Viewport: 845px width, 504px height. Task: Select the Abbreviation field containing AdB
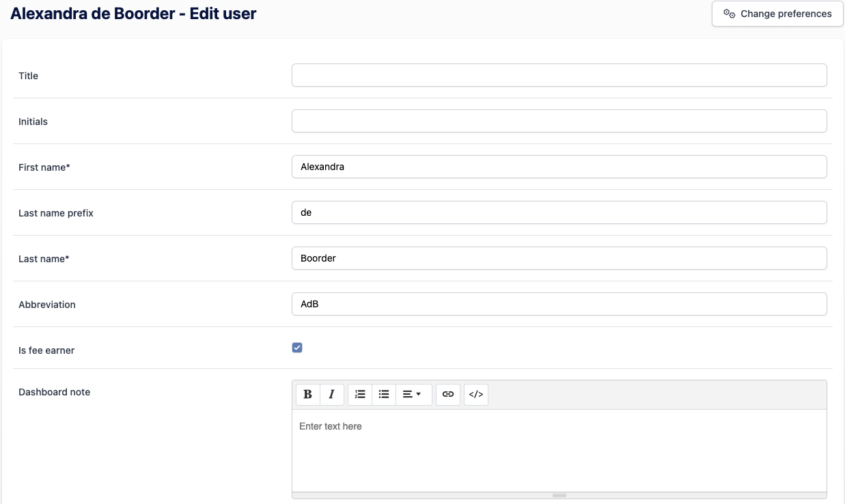559,304
